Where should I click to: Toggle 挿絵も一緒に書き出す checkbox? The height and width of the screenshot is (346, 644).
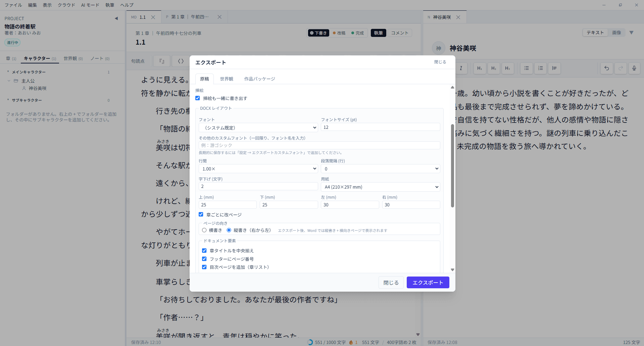click(198, 98)
